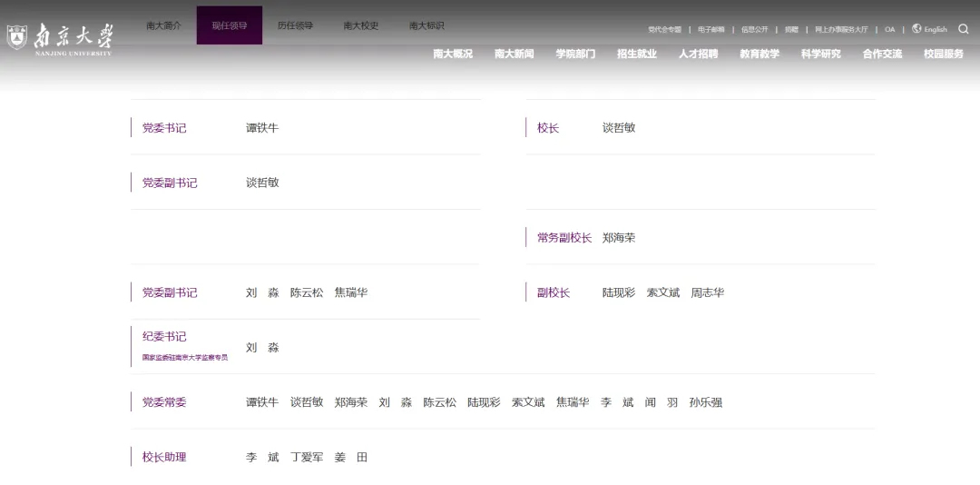The height and width of the screenshot is (485, 980).
Task: Open 郑海荣 in the 常务副校长 row
Action: pos(619,238)
